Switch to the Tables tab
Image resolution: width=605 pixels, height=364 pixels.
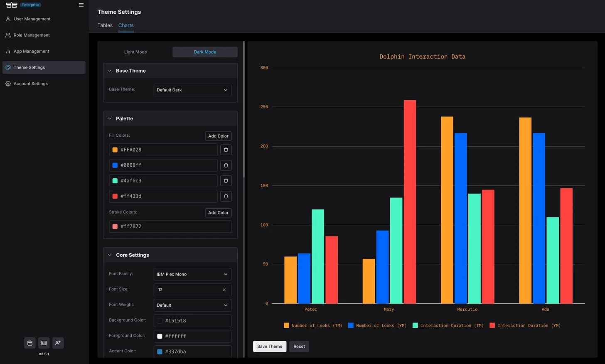[105, 25]
